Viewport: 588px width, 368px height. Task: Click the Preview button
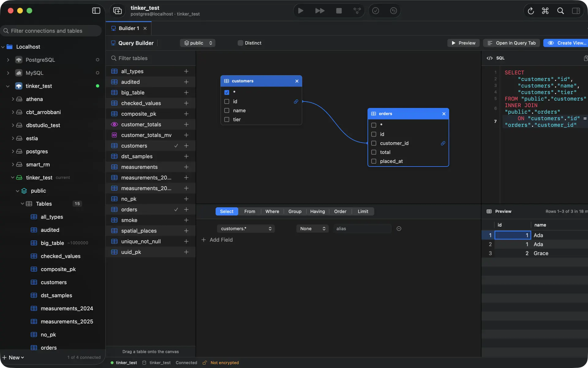pyautogui.click(x=463, y=43)
